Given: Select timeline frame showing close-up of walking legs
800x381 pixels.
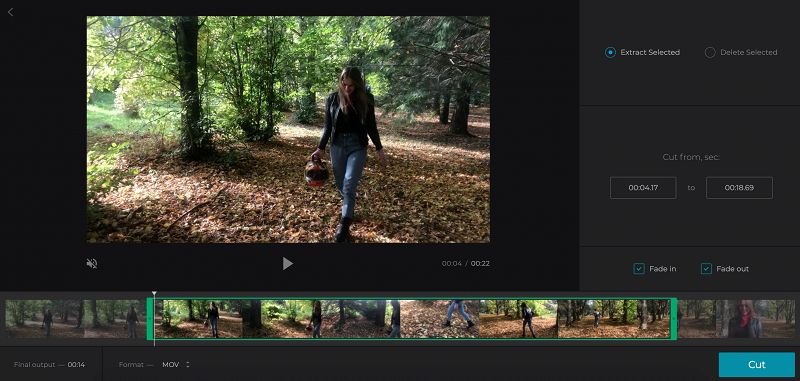Looking at the screenshot, I should (x=440, y=319).
